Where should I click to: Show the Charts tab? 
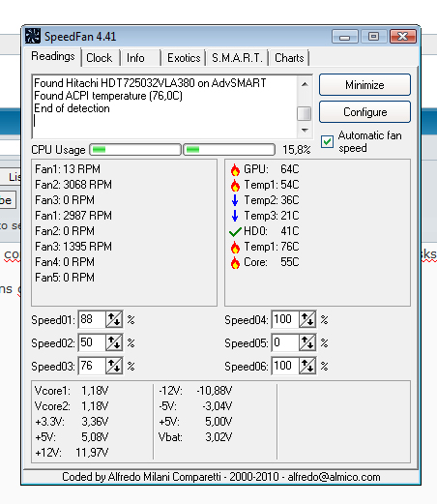coord(289,58)
